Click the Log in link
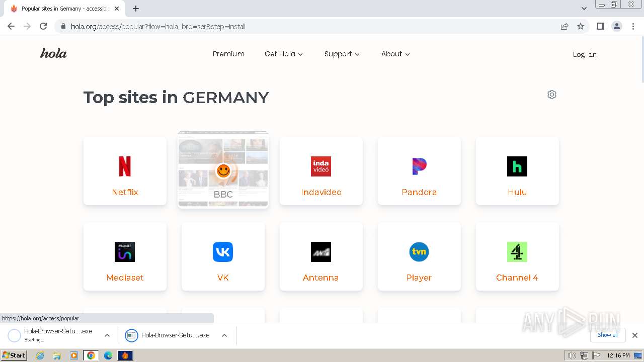Viewport: 644px width, 362px height. [585, 54]
